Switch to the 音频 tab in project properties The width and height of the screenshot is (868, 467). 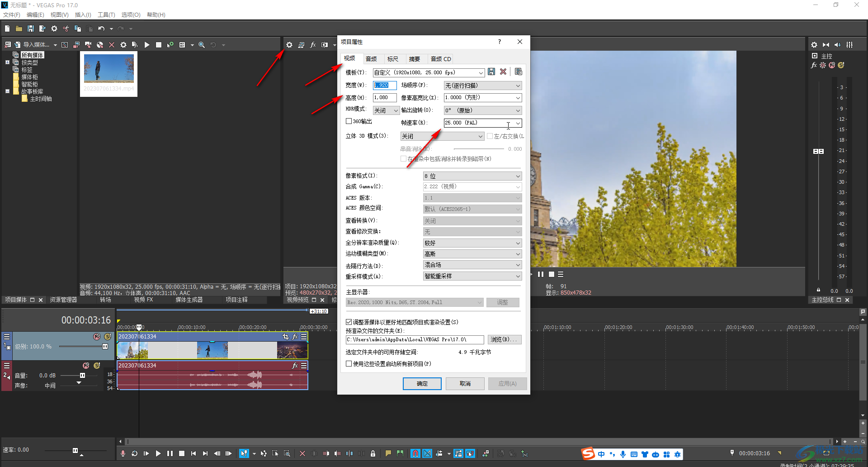click(372, 59)
